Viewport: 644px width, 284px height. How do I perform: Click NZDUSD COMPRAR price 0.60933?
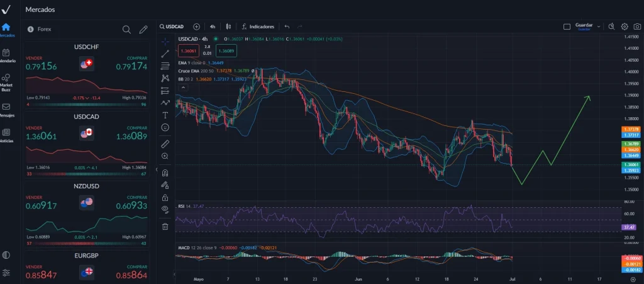131,205
